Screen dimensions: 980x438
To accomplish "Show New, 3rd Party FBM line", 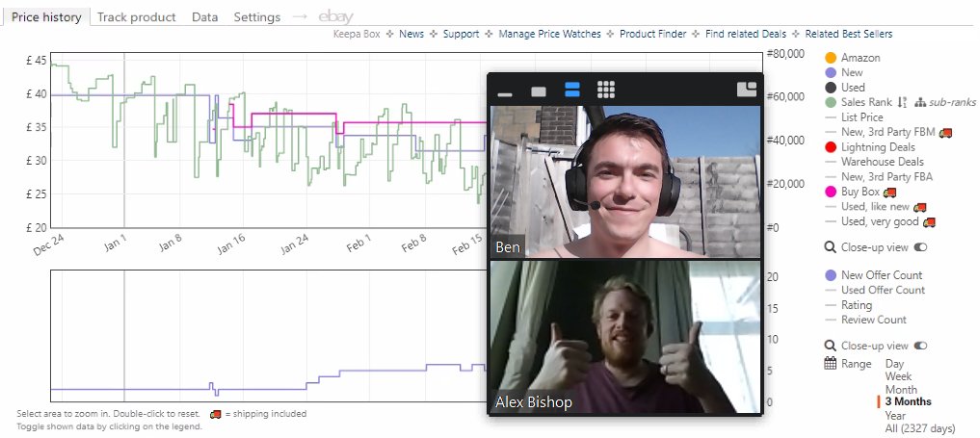I will (x=887, y=132).
